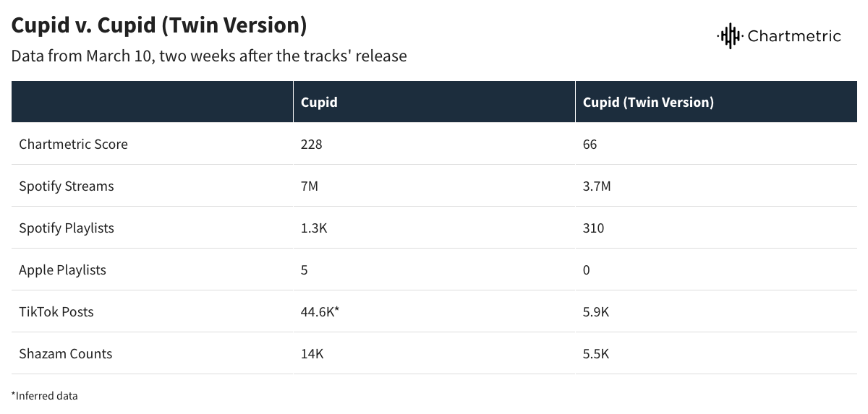The width and height of the screenshot is (868, 414).
Task: Click the Spotify Streams row label
Action: coord(67,186)
